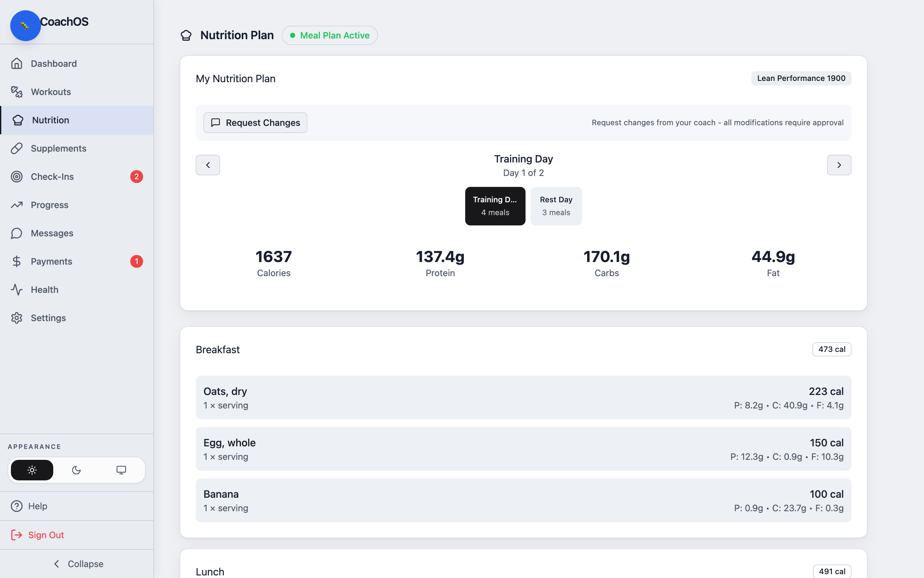This screenshot has height=578, width=924.
Task: Click the Lunch meal heading
Action: (210, 572)
